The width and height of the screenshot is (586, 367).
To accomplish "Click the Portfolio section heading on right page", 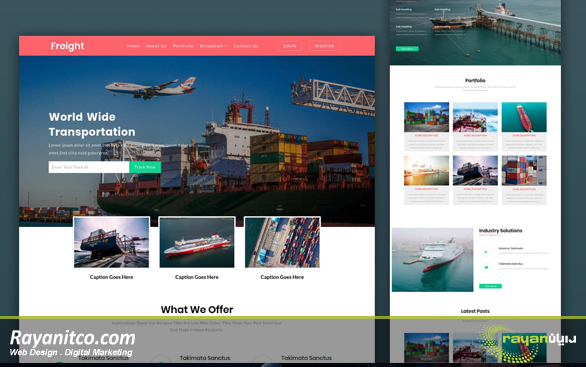I will 475,80.
